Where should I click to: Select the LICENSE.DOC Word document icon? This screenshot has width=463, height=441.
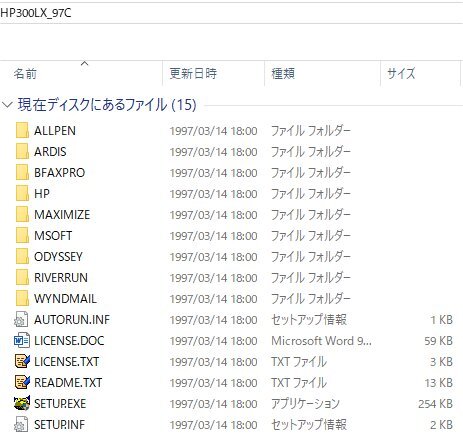click(22, 340)
